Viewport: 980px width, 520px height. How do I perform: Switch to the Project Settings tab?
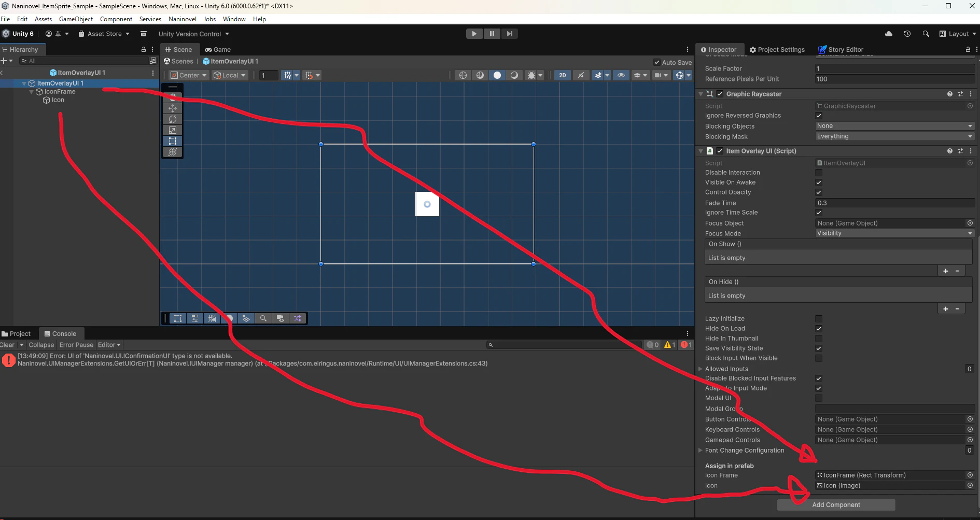[x=777, y=50]
